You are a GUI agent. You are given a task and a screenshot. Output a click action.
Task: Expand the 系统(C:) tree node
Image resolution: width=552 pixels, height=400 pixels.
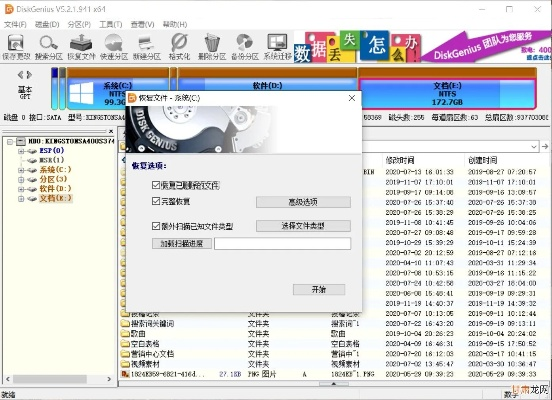(x=21, y=170)
